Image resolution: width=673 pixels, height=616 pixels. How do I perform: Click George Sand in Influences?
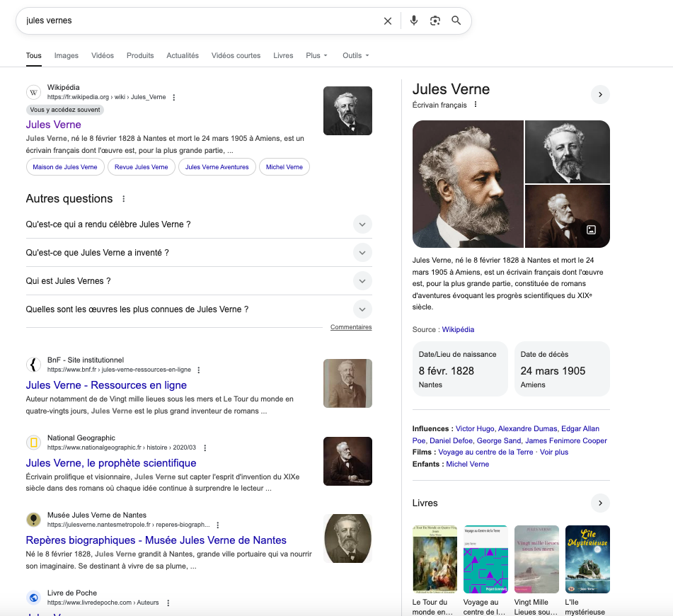tap(499, 440)
